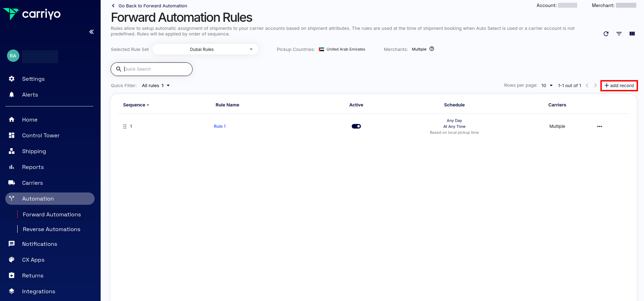
Task: Click the add record button
Action: (x=619, y=85)
